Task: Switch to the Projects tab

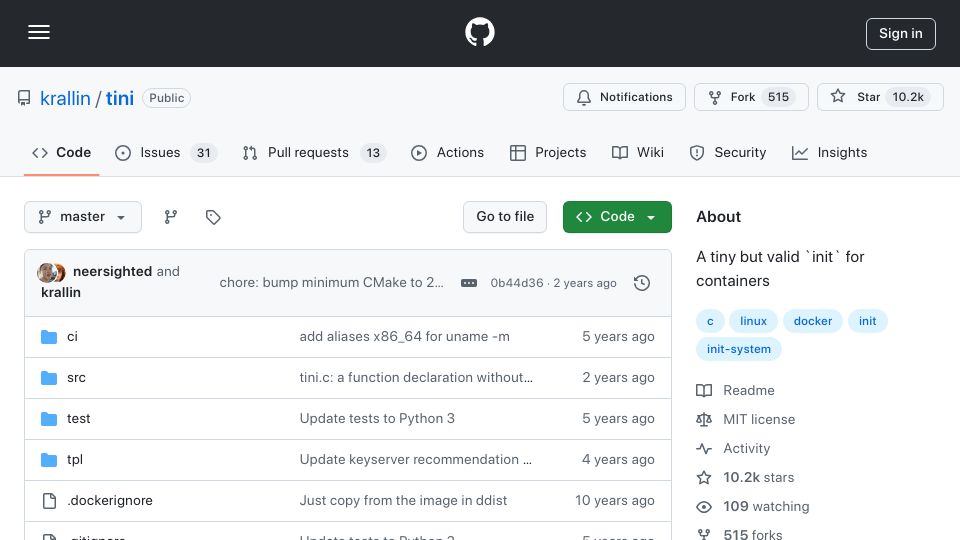Action: (x=547, y=152)
